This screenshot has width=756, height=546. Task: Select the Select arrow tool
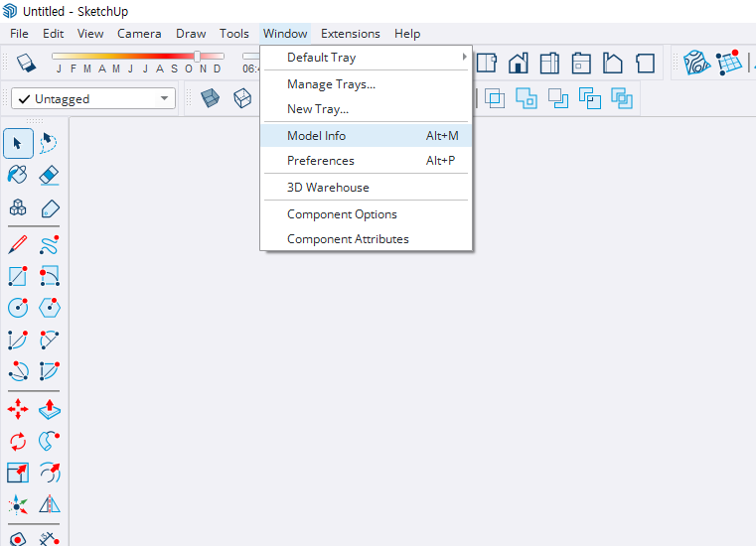tap(18, 144)
